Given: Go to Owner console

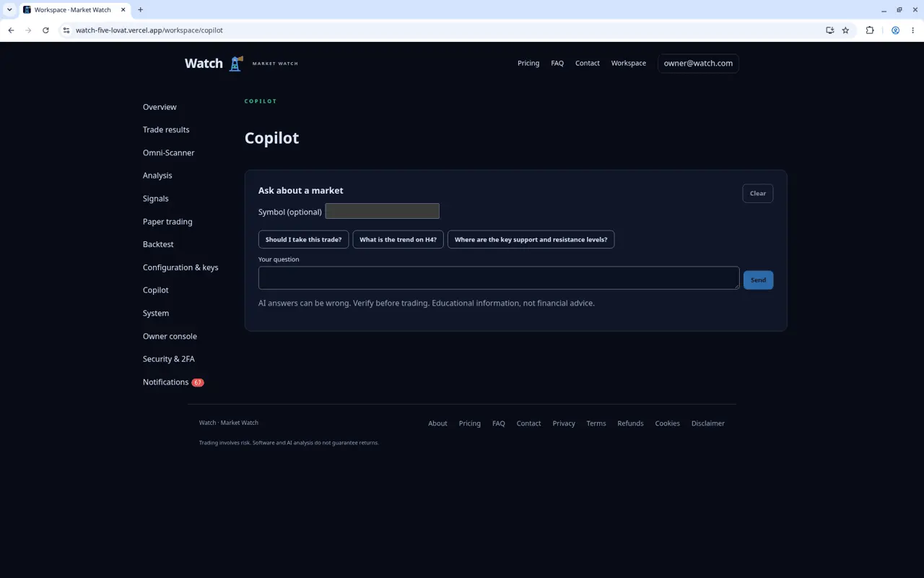Looking at the screenshot, I should (x=170, y=336).
